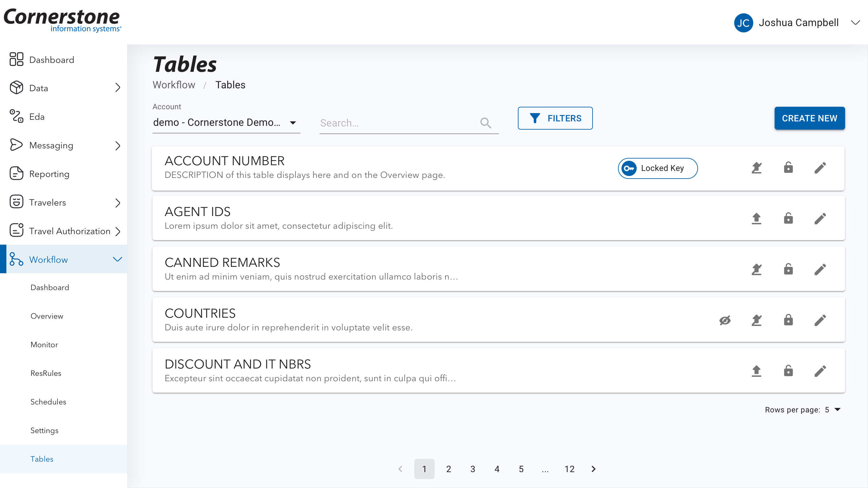Toggle hidden-eye visibility on COUNTRIES row
This screenshot has height=488, width=868.
tap(725, 320)
